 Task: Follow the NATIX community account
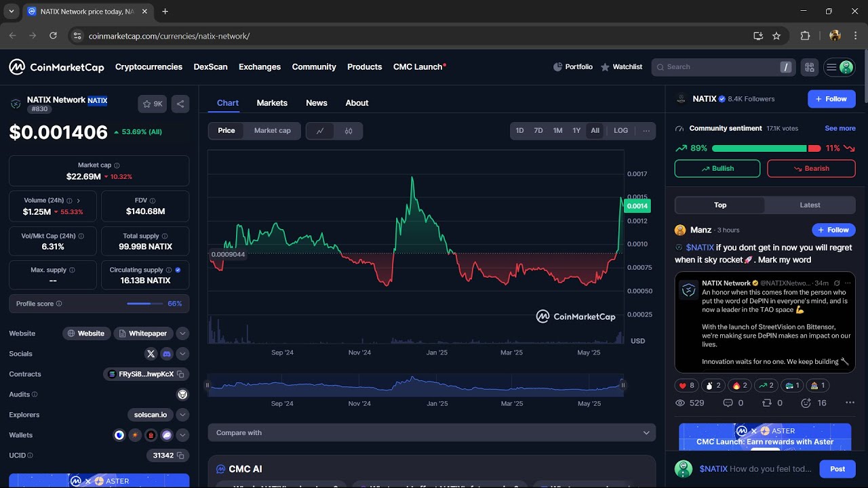pyautogui.click(x=831, y=99)
